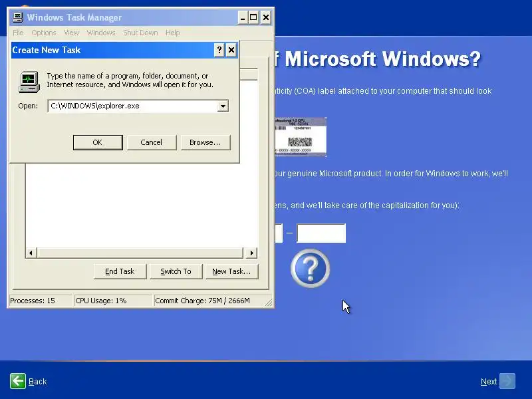The height and width of the screenshot is (399, 532).
Task: Click the New Task... button
Action: [231, 271]
